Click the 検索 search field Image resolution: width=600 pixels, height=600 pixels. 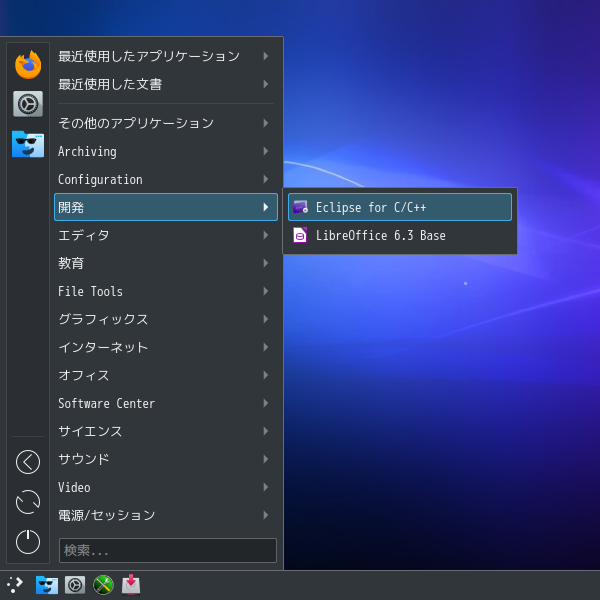point(168,550)
